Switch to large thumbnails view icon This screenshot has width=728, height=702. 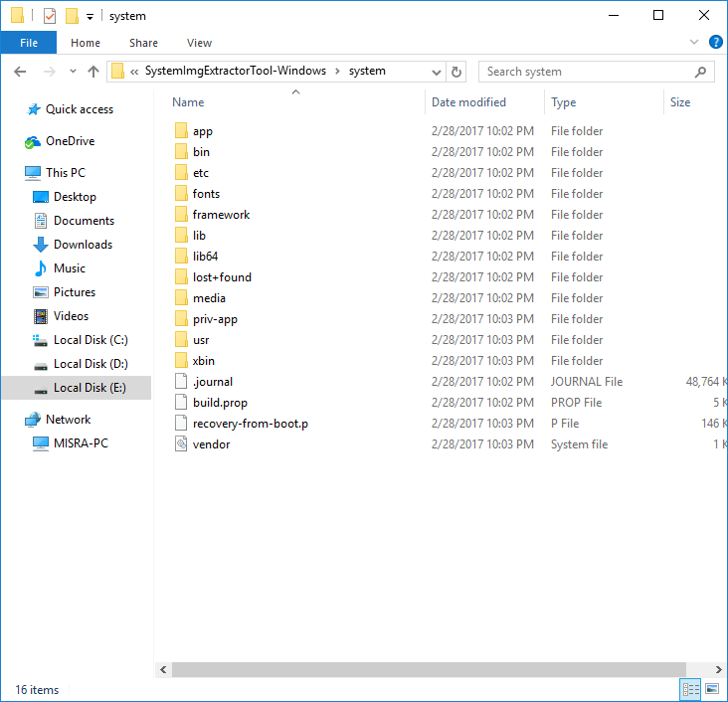(712, 689)
